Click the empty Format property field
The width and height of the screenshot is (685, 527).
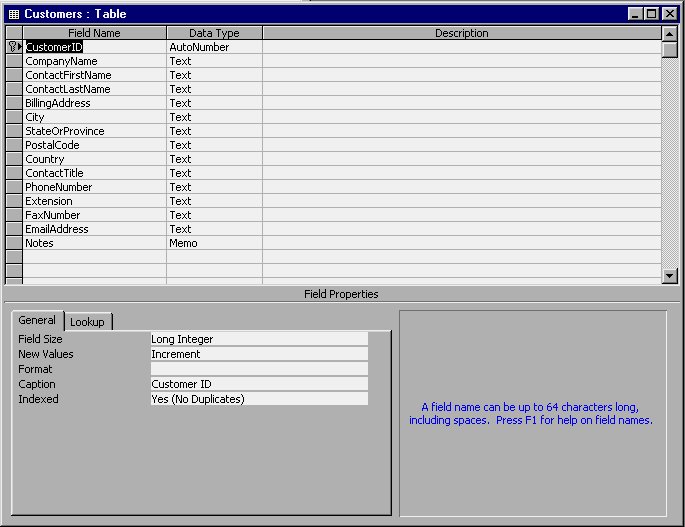click(258, 369)
